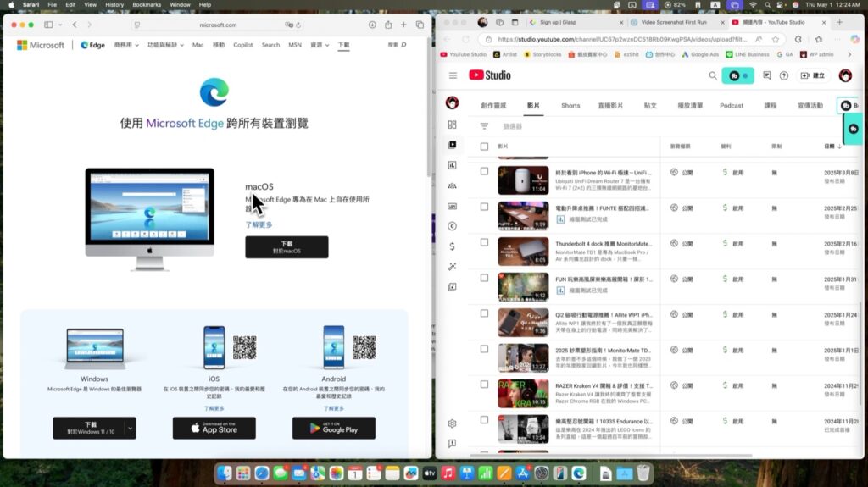The width and height of the screenshot is (868, 487).
Task: Expand the 功能與秘訣 dropdown in site nav
Action: [165, 45]
